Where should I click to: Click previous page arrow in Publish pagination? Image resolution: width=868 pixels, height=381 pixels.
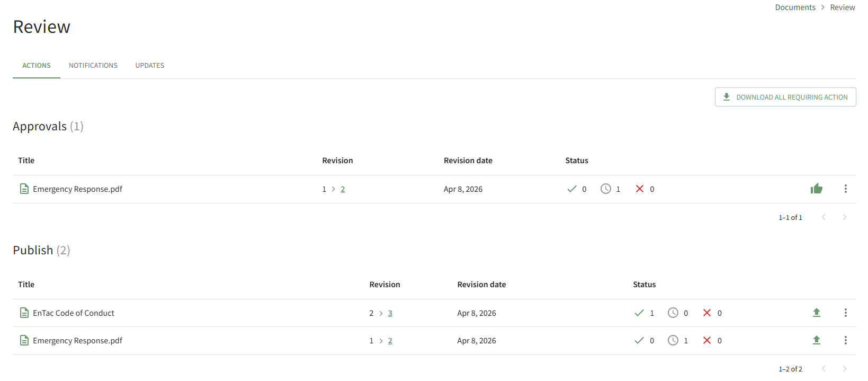click(x=824, y=369)
